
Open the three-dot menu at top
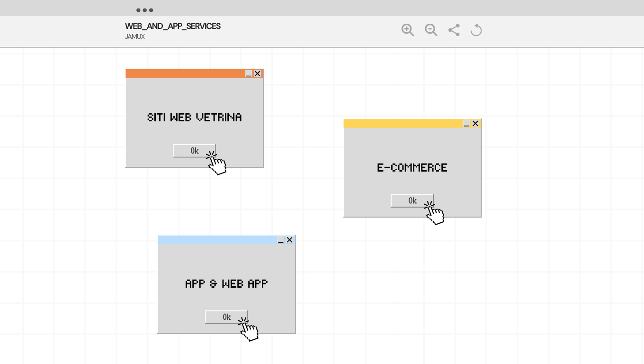(144, 10)
